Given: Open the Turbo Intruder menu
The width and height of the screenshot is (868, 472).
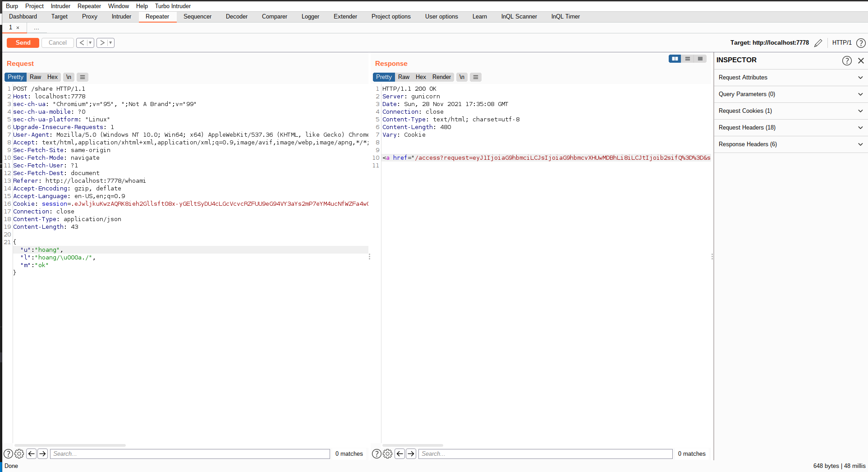Looking at the screenshot, I should [173, 6].
